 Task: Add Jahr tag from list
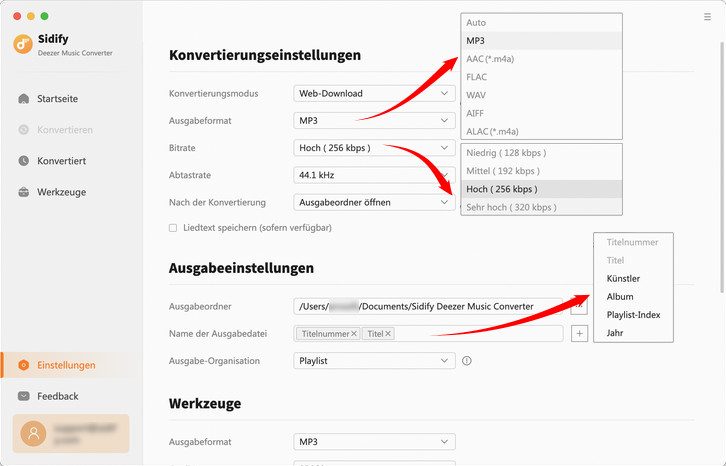pyautogui.click(x=633, y=333)
